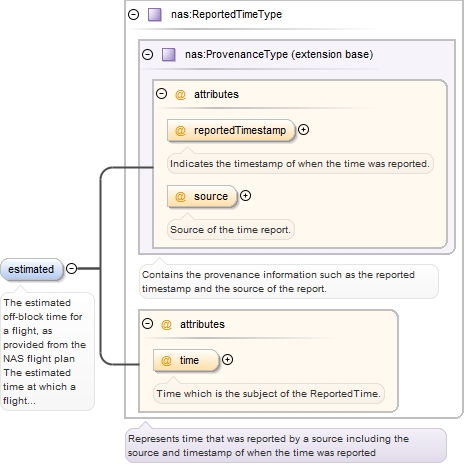Click the @ icon beside lower attributes heading
The height and width of the screenshot is (466, 465).
point(166,324)
